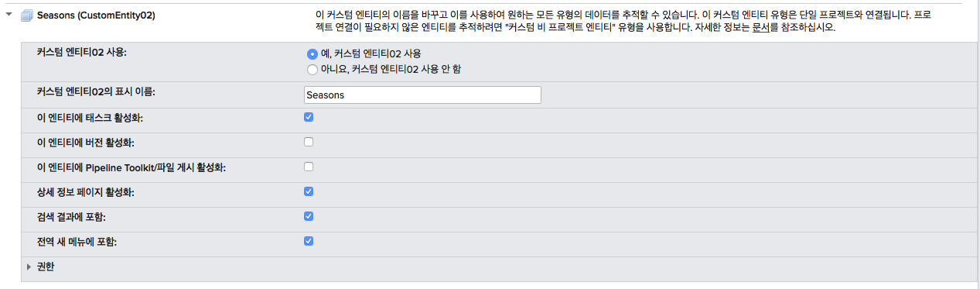Screen dimensions: 980x289
Task: Enable the Pipeline Toolkit/파일 게시 활성화 checkbox
Action: 309,167
